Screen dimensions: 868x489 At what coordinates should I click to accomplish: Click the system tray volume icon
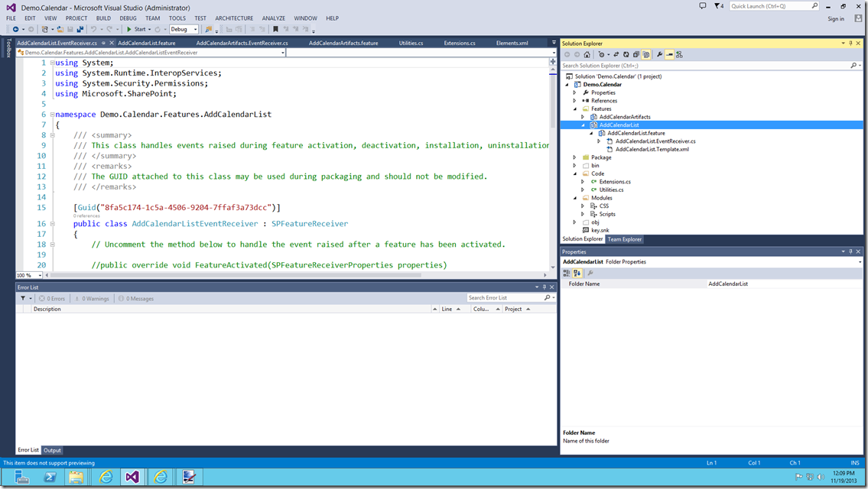[821, 477]
